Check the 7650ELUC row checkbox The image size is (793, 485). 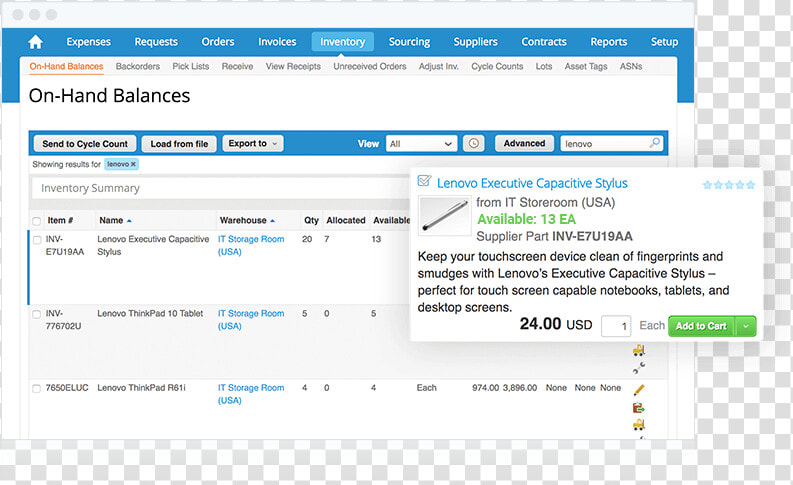36,388
